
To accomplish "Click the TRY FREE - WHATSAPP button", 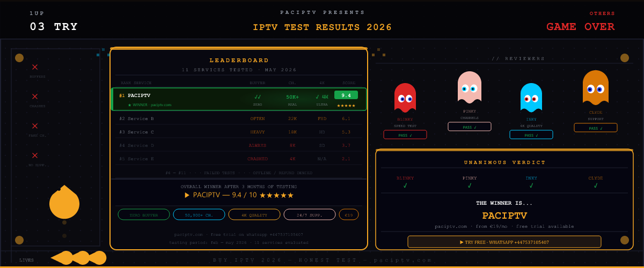I will tap(504, 242).
